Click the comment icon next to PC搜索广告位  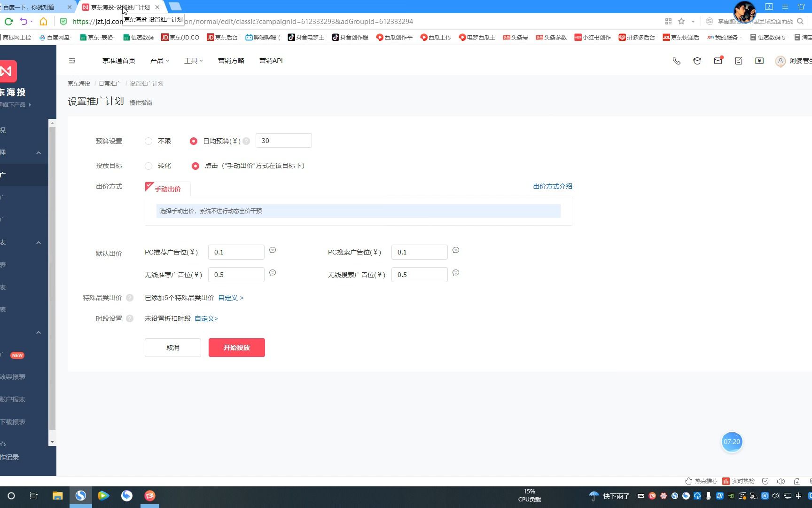click(x=456, y=250)
